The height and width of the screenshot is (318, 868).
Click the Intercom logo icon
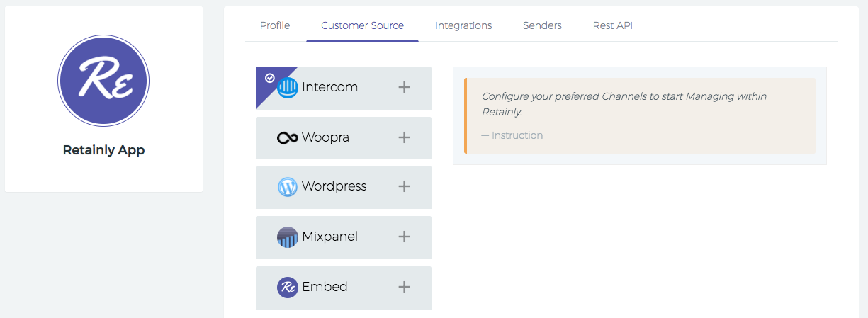288,88
